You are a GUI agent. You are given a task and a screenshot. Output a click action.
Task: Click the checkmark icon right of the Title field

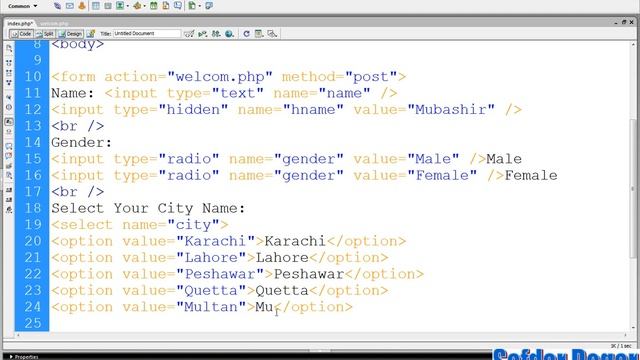point(189,33)
